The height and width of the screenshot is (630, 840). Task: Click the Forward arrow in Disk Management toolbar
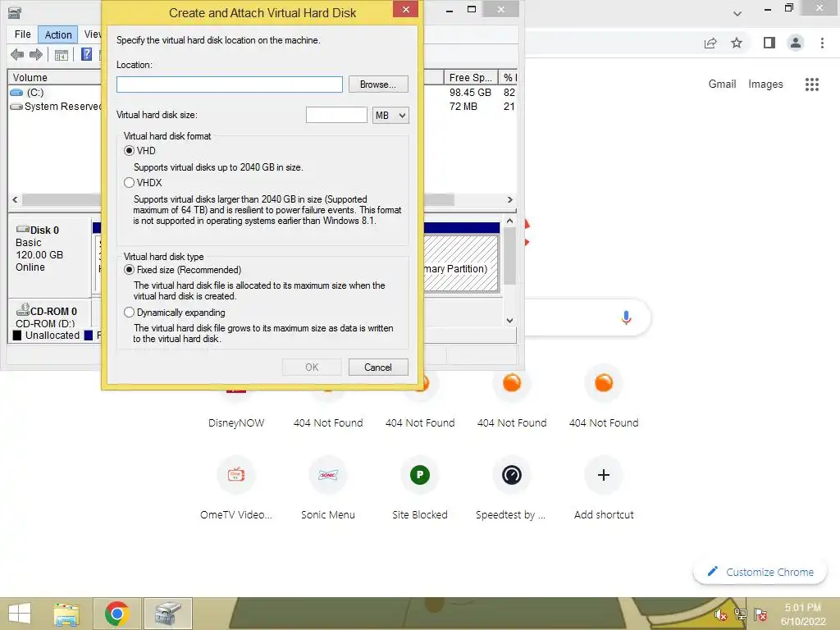[x=36, y=55]
